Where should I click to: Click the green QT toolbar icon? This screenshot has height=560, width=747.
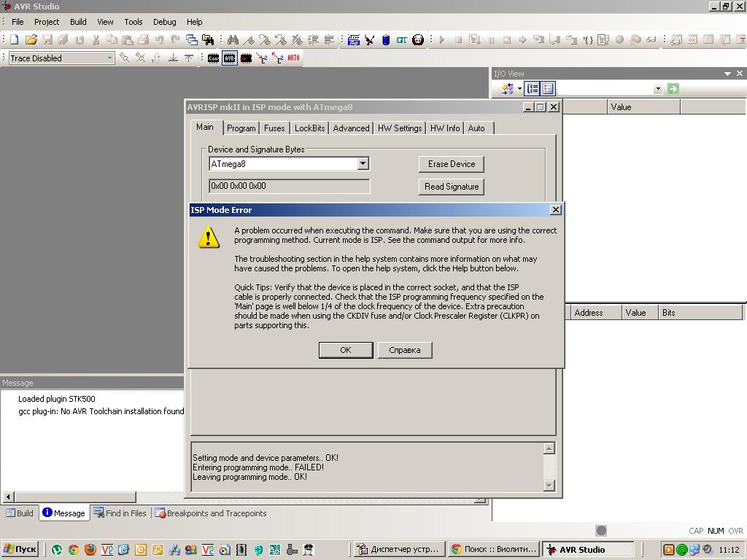pyautogui.click(x=402, y=40)
